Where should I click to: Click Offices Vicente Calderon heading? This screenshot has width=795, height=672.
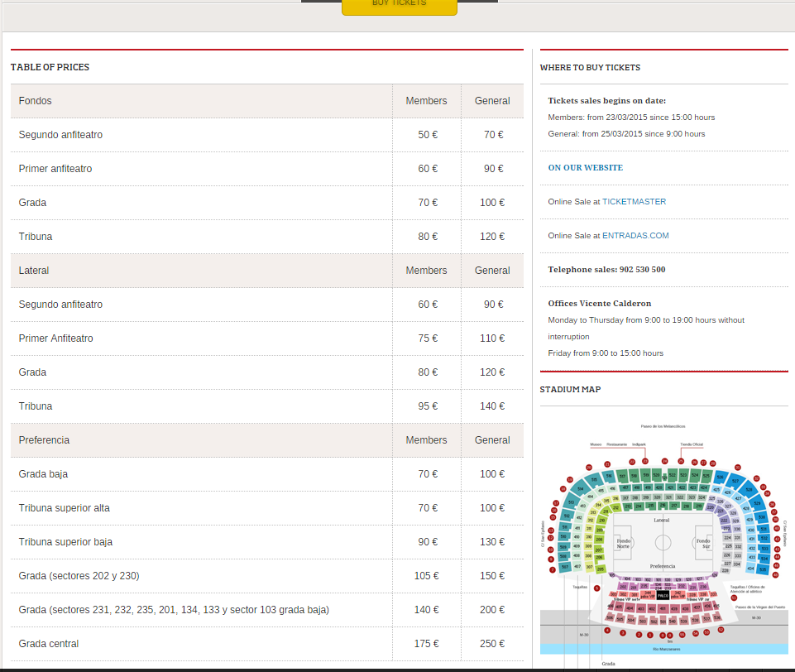[x=599, y=303]
